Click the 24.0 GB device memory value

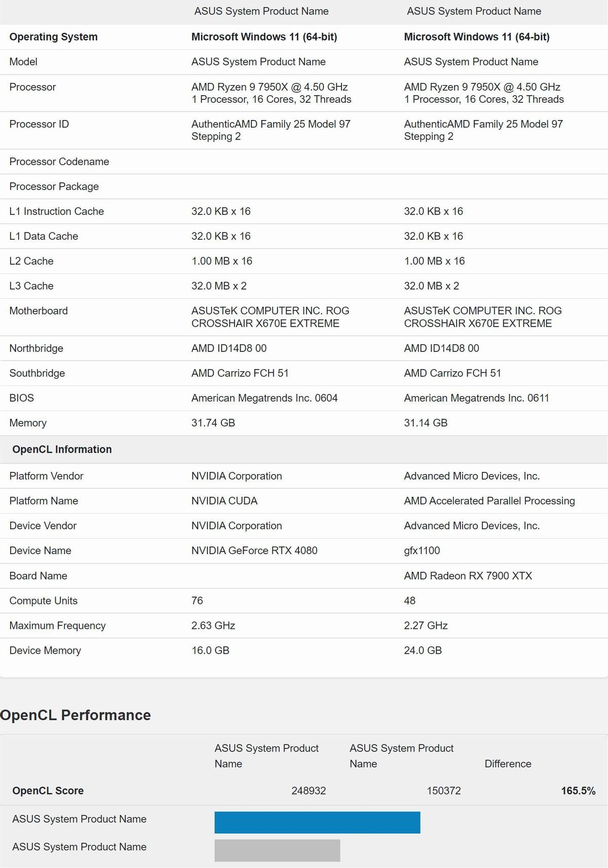point(423,650)
